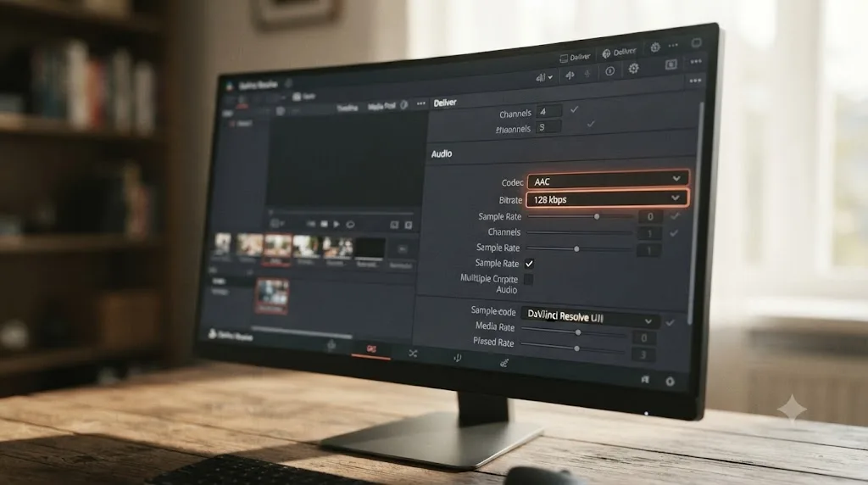Open project settings gear at bottom right
Screen dimensions: 868x485
pyautogui.click(x=670, y=382)
